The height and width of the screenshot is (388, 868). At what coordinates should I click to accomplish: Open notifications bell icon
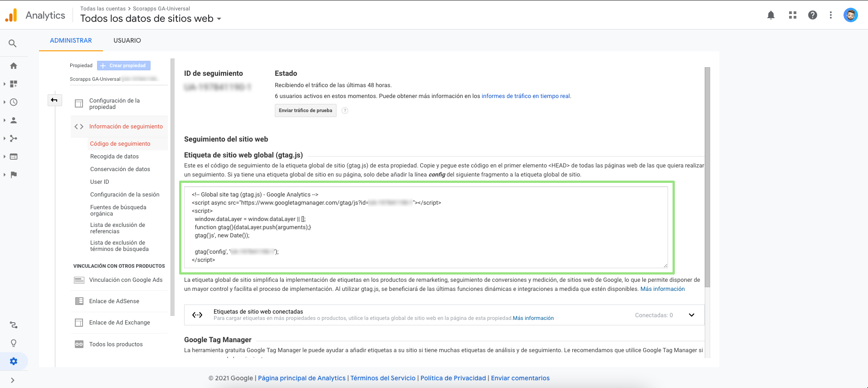click(771, 15)
